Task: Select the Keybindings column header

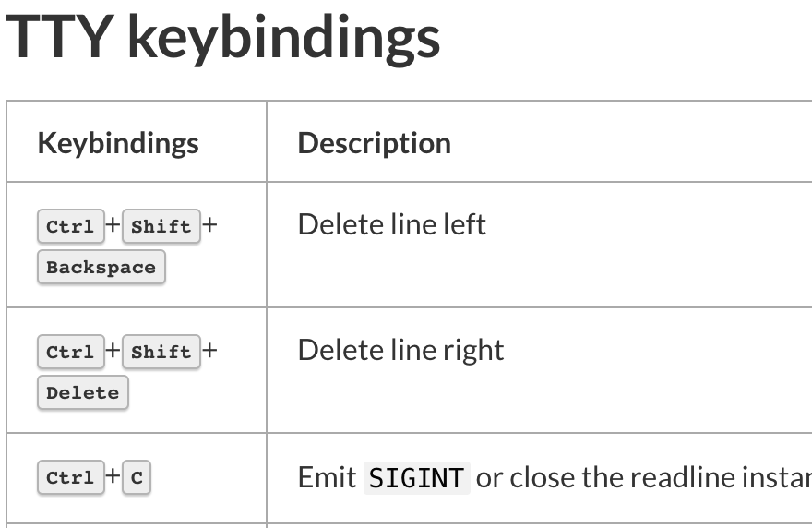Action: point(118,143)
